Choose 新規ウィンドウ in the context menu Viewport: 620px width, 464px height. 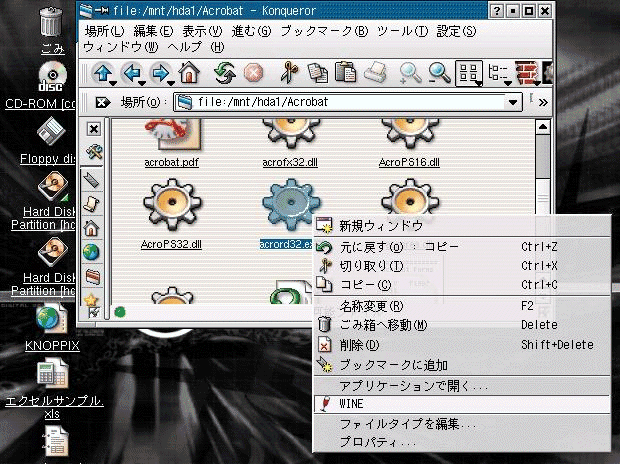[461, 226]
